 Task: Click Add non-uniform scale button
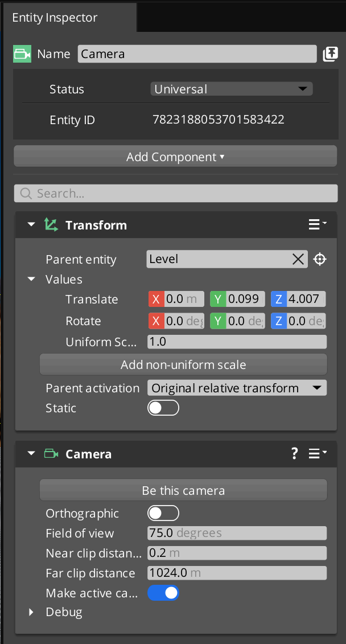(x=183, y=364)
